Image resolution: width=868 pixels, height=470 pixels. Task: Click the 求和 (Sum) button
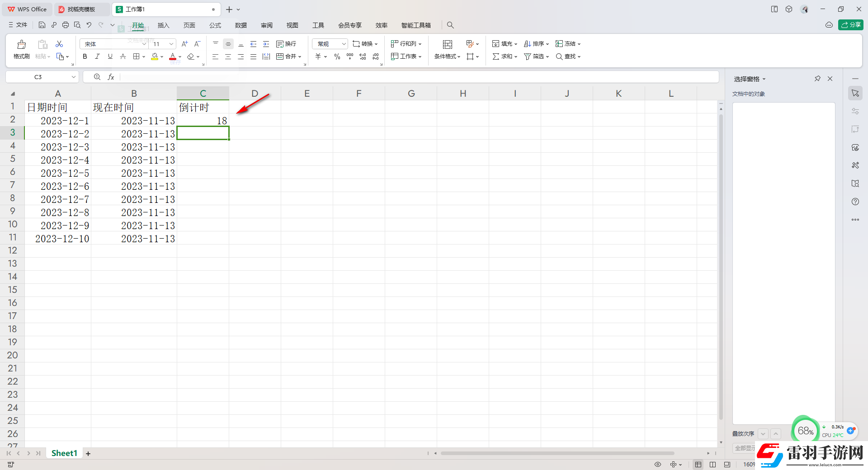coord(504,56)
